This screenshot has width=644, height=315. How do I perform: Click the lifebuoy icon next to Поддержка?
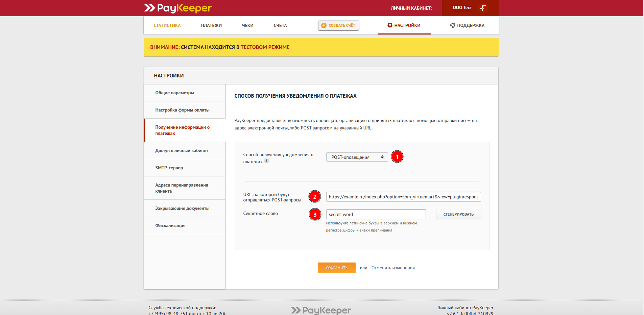point(453,25)
